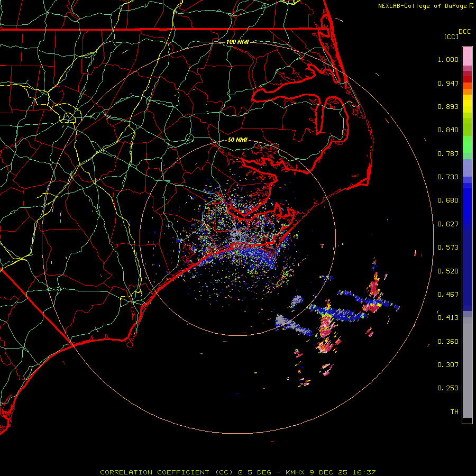Click the TH threshold label
This screenshot has height=476, width=476.
pyautogui.click(x=454, y=412)
